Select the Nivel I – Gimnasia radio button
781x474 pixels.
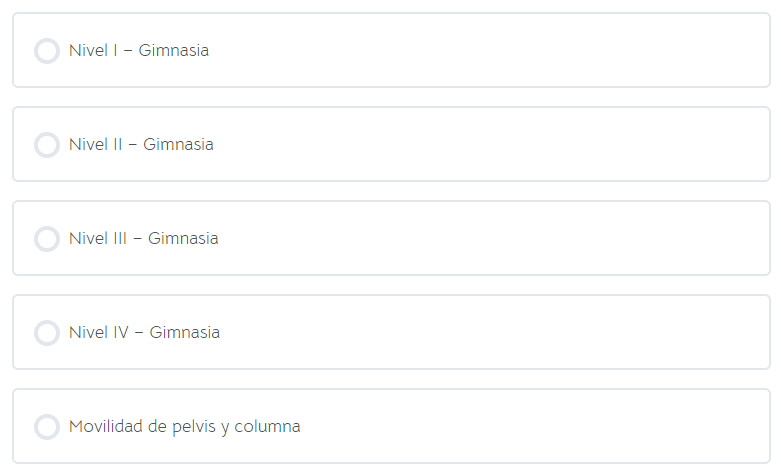(47, 51)
